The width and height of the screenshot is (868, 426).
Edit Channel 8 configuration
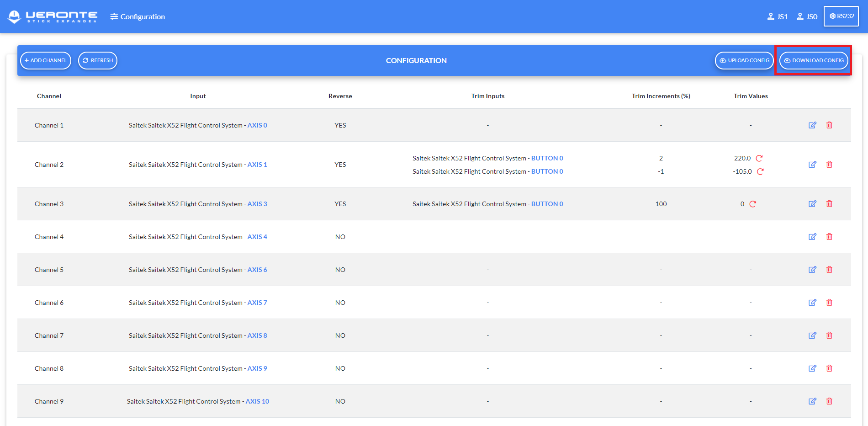pos(812,368)
